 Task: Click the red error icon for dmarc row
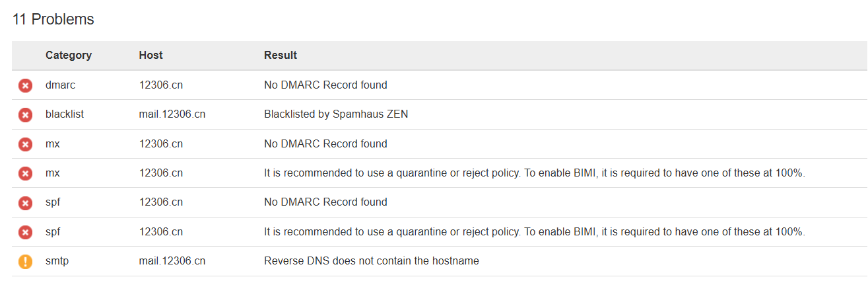25,85
